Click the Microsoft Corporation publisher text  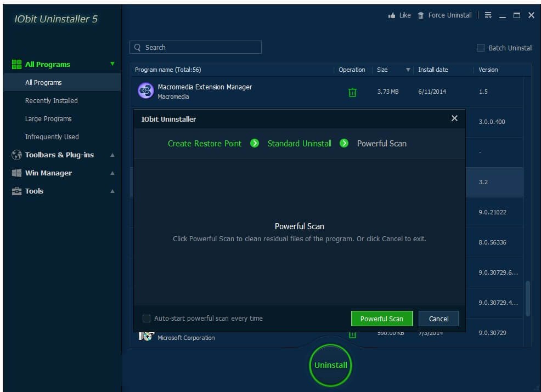[x=186, y=338]
